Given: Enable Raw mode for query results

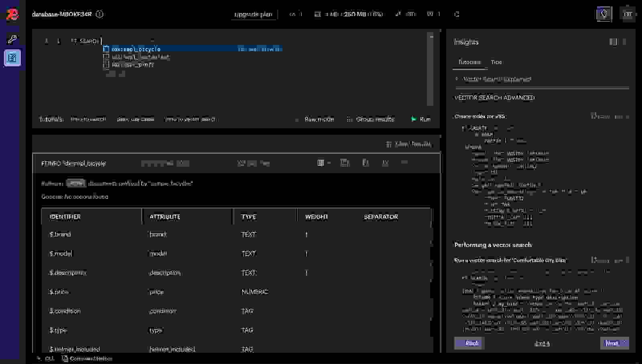Looking at the screenshot, I should click(x=314, y=119).
